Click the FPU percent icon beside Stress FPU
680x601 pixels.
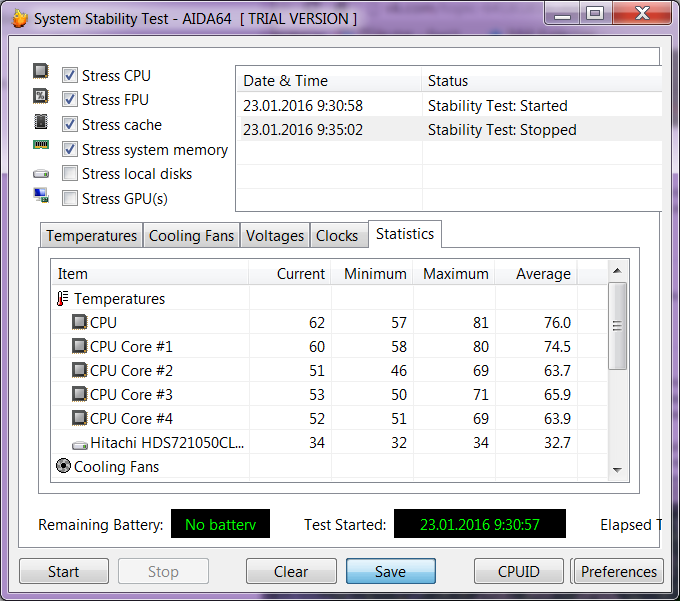point(41,96)
